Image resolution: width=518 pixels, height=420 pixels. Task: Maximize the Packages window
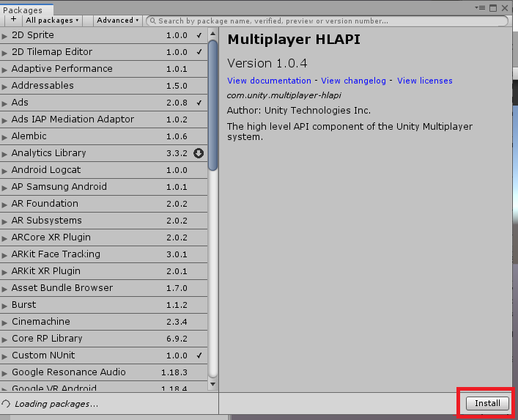493,8
